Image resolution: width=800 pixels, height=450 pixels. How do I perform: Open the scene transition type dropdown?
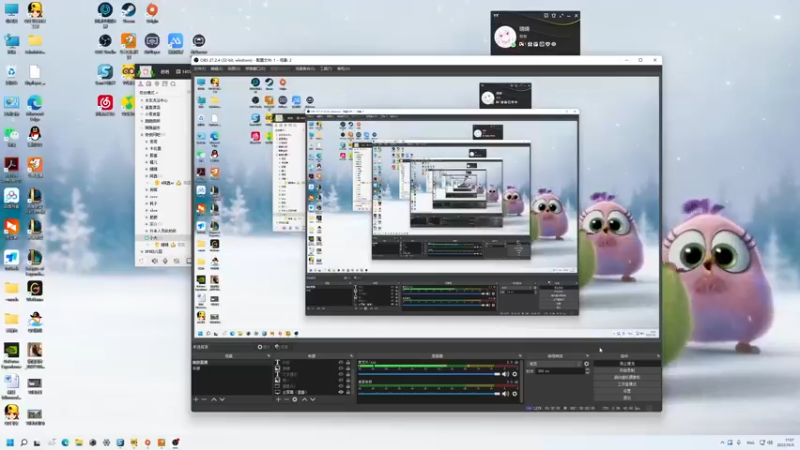point(554,364)
